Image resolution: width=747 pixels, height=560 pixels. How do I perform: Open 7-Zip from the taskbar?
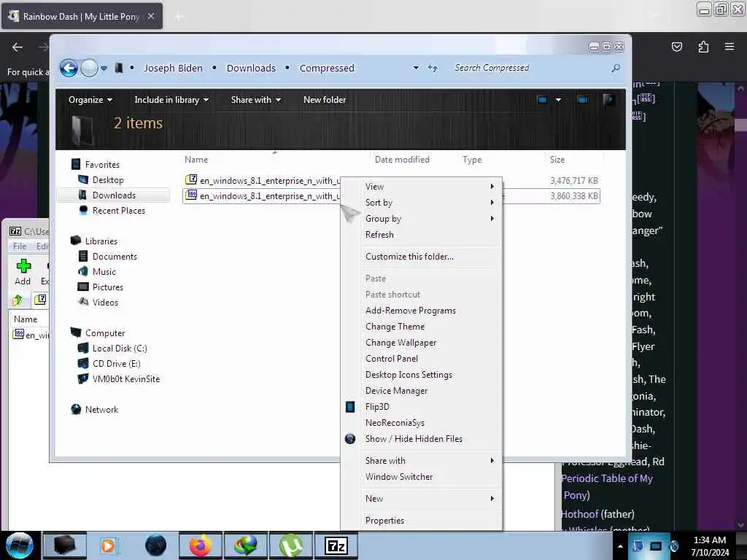336,545
